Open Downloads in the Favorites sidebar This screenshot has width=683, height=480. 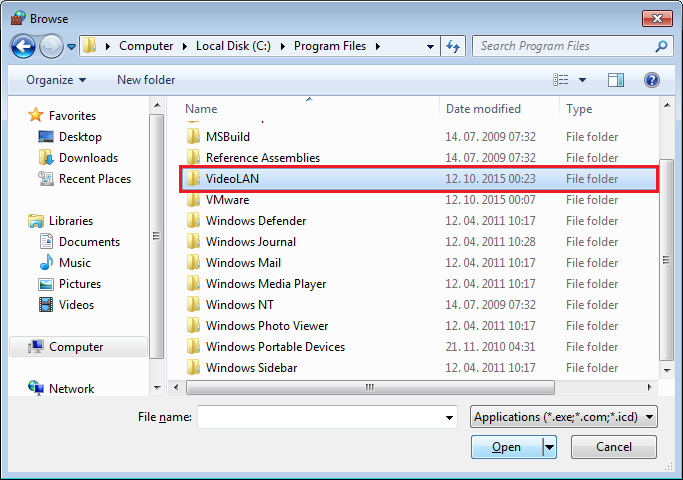pyautogui.click(x=88, y=158)
